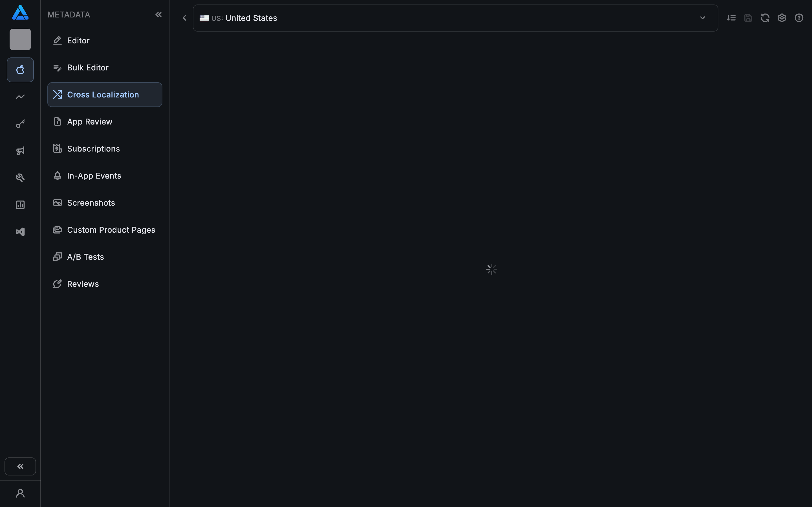The image size is (812, 507).
Task: Open the settings gear icon
Action: (x=782, y=18)
